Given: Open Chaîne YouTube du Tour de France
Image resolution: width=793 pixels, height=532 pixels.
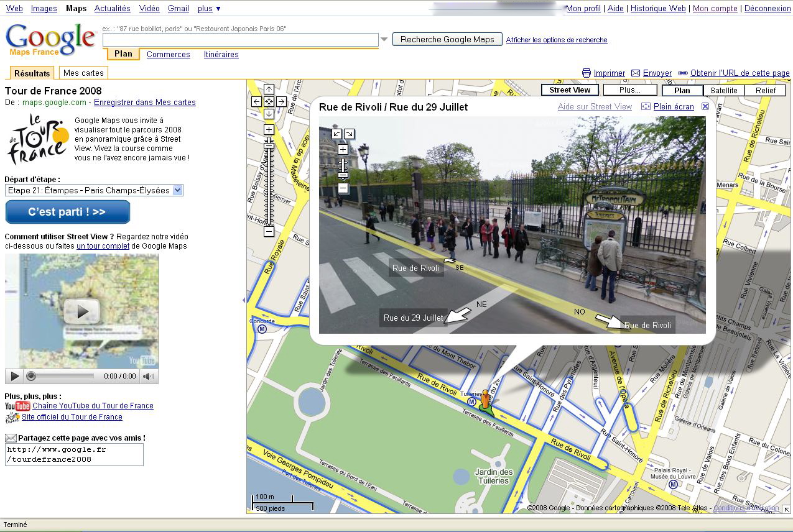Looking at the screenshot, I should click(93, 406).
